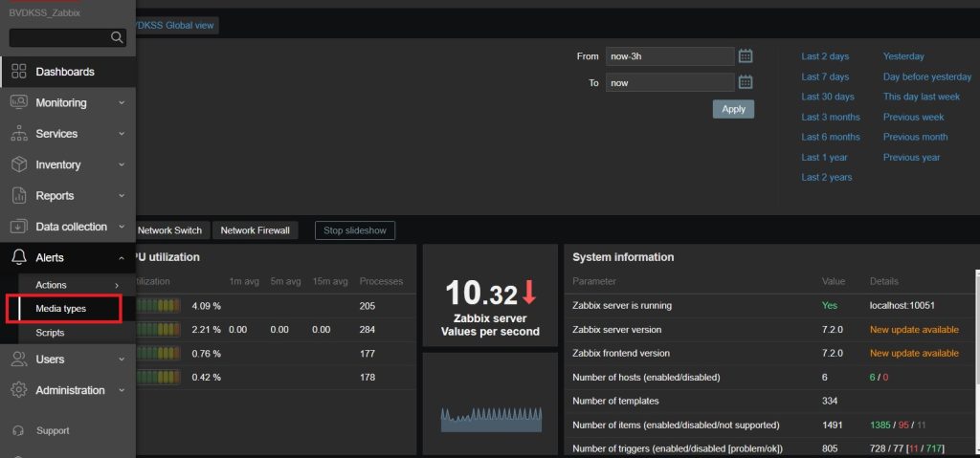Click the Alerts bell icon

click(18, 258)
